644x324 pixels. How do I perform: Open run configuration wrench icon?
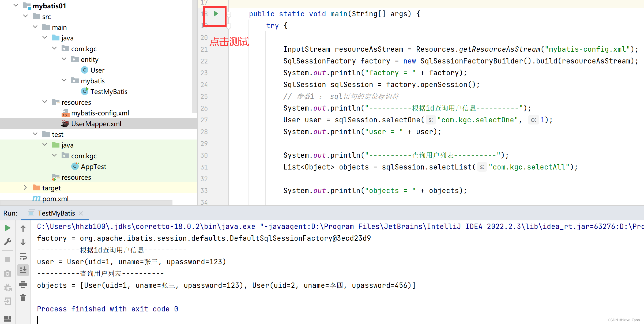pyautogui.click(x=8, y=242)
